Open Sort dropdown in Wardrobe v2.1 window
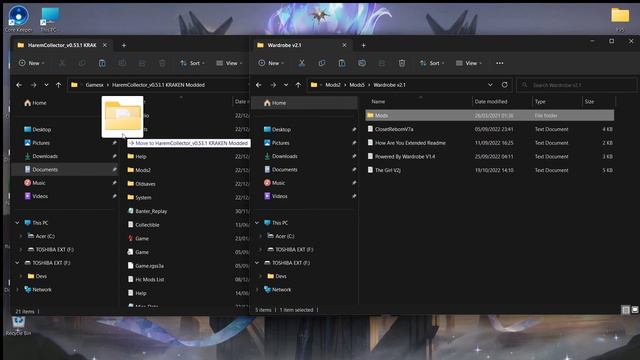Screen dimensions: 640x360 pyautogui.click(x=432, y=63)
